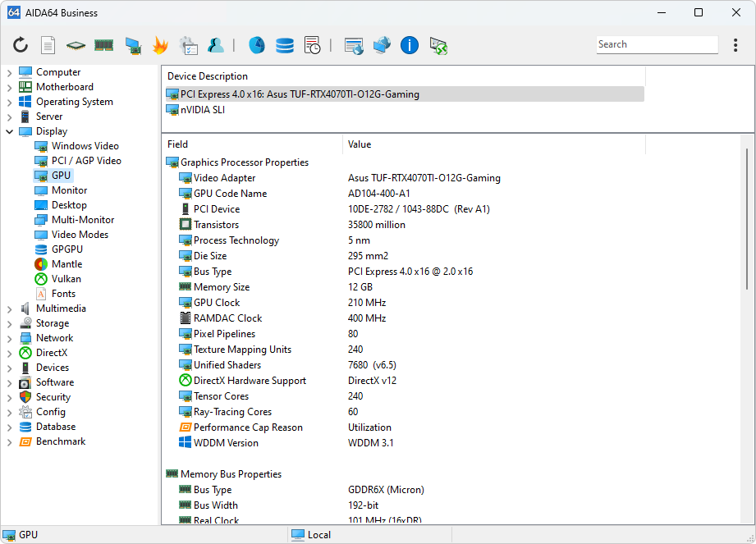Image resolution: width=756 pixels, height=544 pixels.
Task: Click the flame stability test icon
Action: pyautogui.click(x=160, y=45)
